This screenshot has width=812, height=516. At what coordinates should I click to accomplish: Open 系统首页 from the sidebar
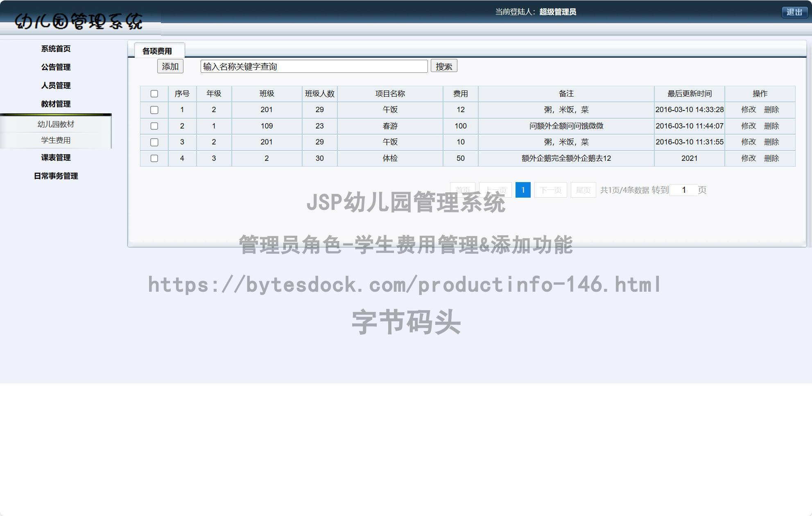click(56, 48)
